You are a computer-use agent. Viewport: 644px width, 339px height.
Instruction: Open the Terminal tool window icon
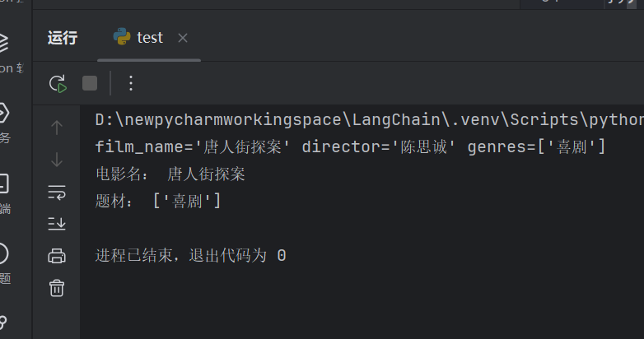tap(3, 183)
